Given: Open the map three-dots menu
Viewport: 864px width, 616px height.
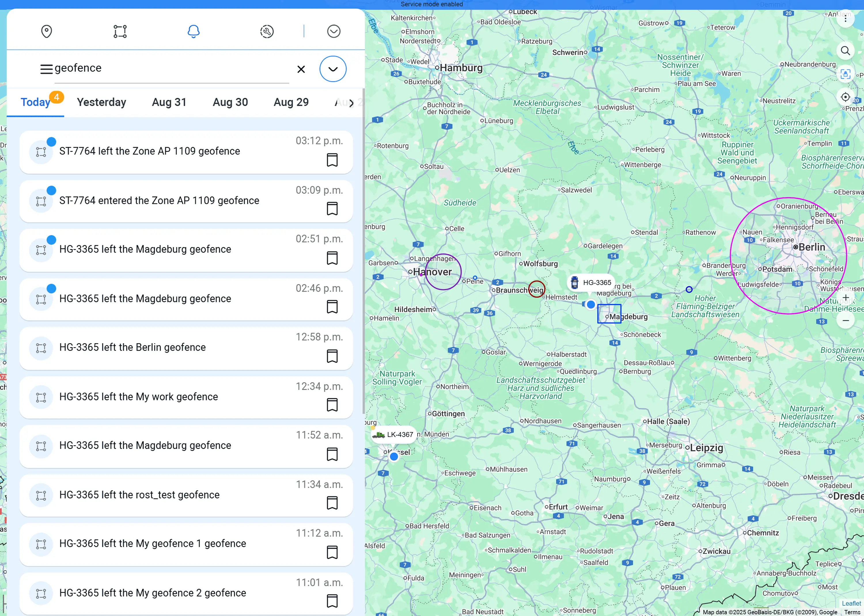Looking at the screenshot, I should point(845,19).
